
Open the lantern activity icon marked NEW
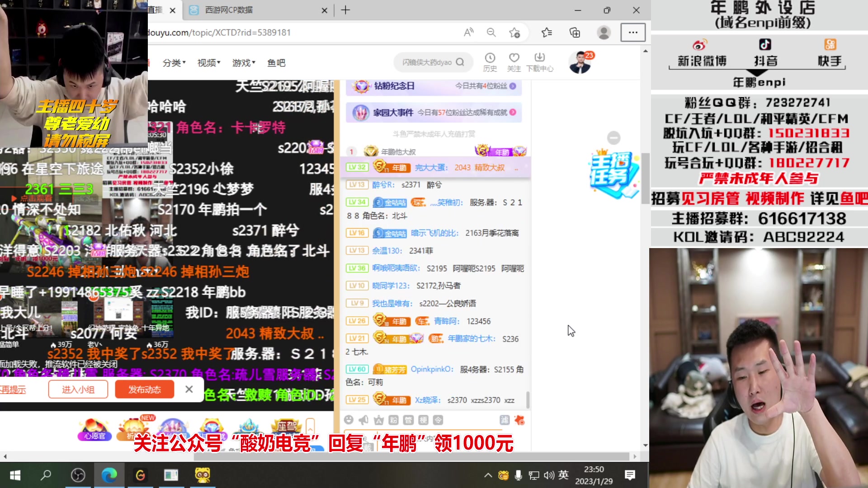[x=134, y=427]
